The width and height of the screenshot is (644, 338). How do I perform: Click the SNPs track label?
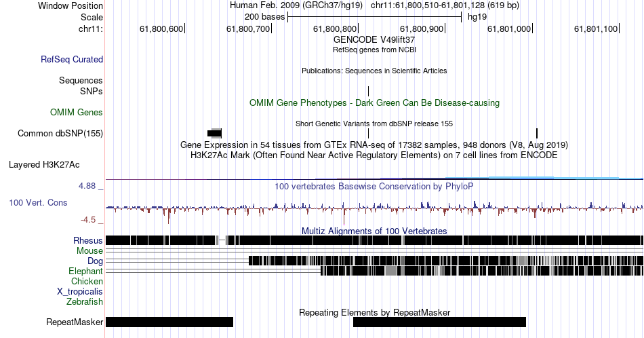point(92,91)
